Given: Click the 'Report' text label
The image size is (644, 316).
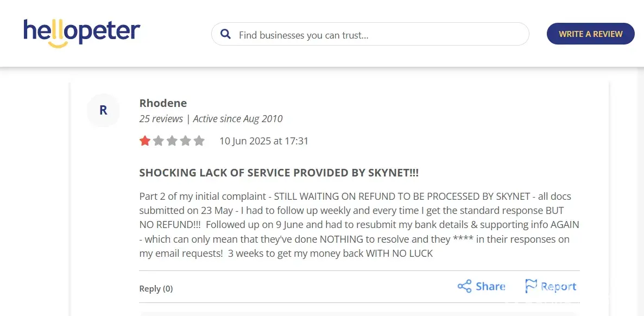Looking at the screenshot, I should (x=558, y=287).
